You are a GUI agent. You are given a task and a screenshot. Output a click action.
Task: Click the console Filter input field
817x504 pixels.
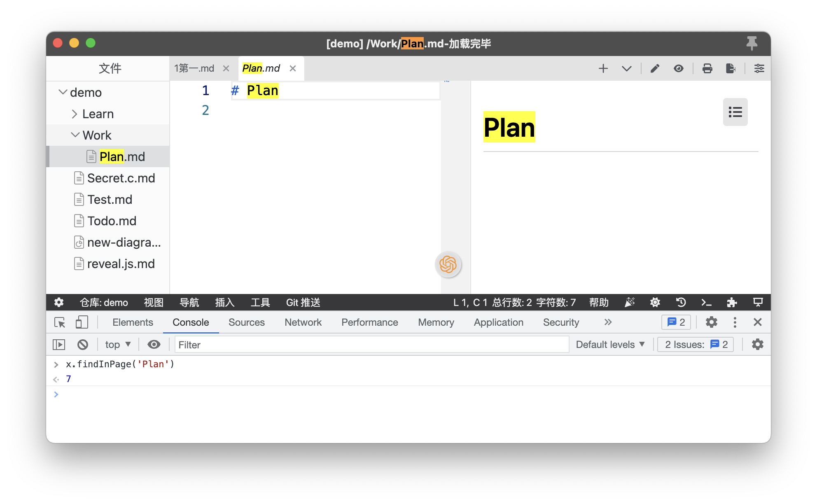pos(371,345)
